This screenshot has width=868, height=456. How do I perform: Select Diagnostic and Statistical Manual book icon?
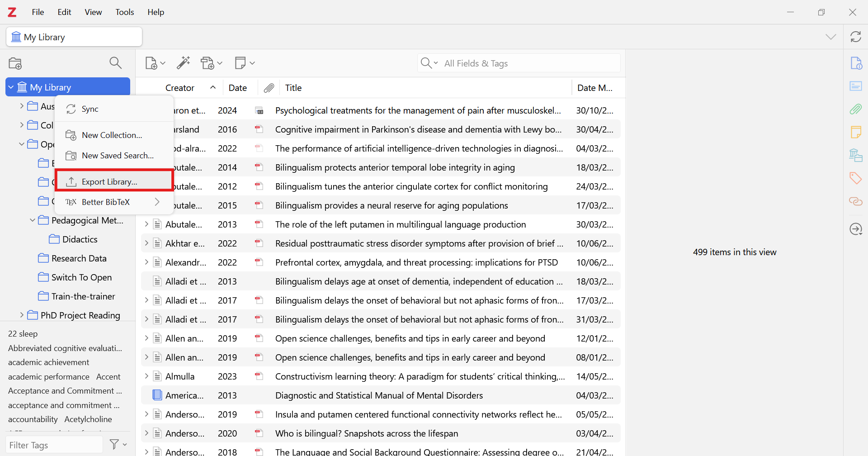pos(157,395)
